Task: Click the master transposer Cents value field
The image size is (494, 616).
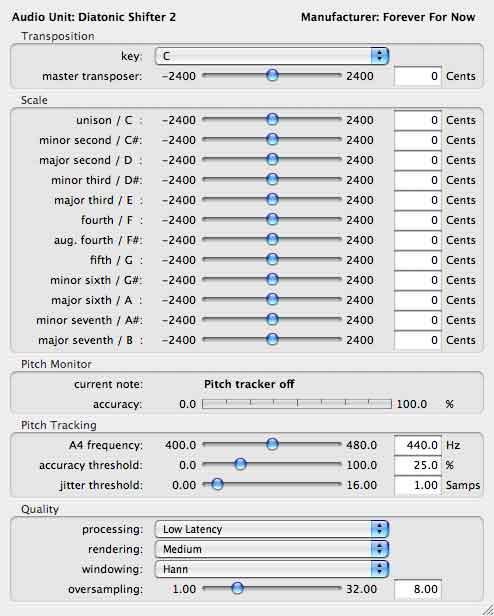Action: (x=418, y=76)
